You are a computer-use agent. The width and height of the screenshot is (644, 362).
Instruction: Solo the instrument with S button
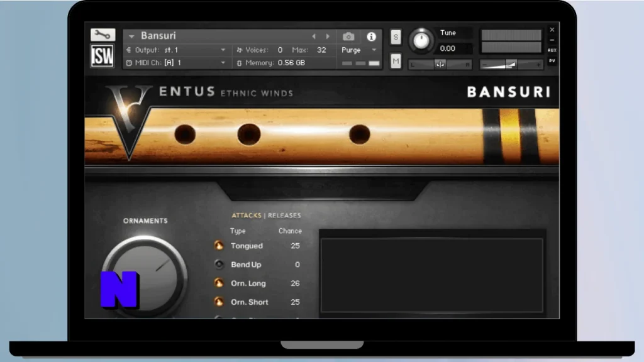coord(396,37)
